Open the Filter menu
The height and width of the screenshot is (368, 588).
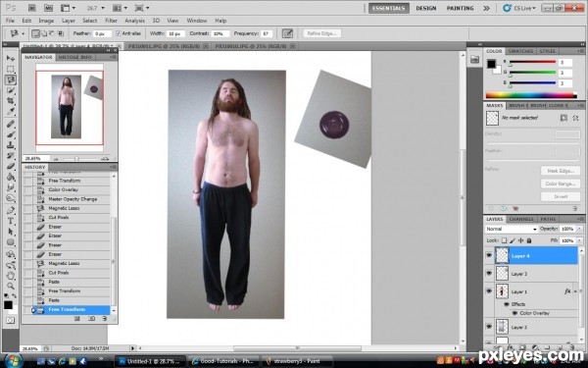pos(111,21)
